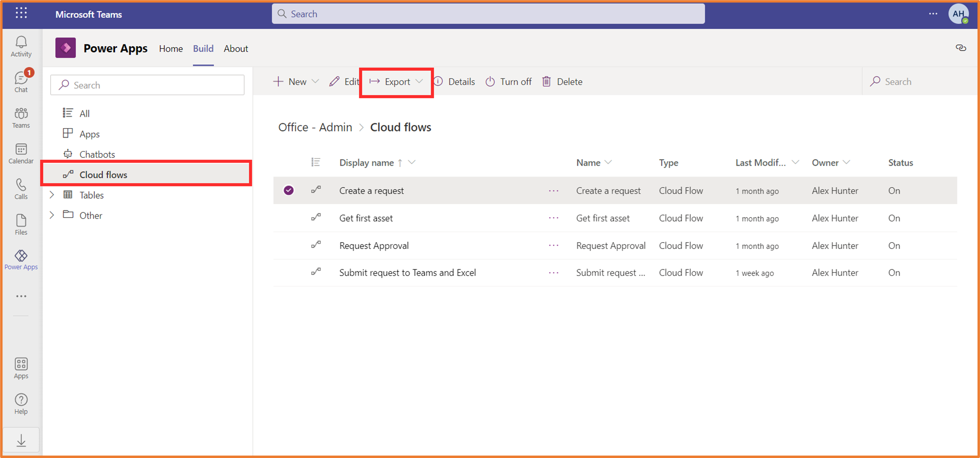Open the Activity feed
The image size is (980, 458).
(x=20, y=45)
